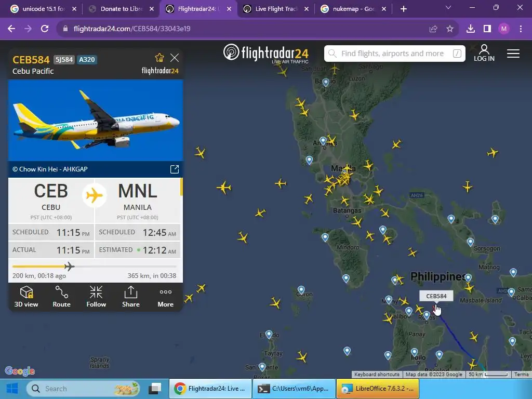Viewport: 532px width, 399px height.
Task: Click the flight progress bar airplane marker
Action: [x=69, y=267]
